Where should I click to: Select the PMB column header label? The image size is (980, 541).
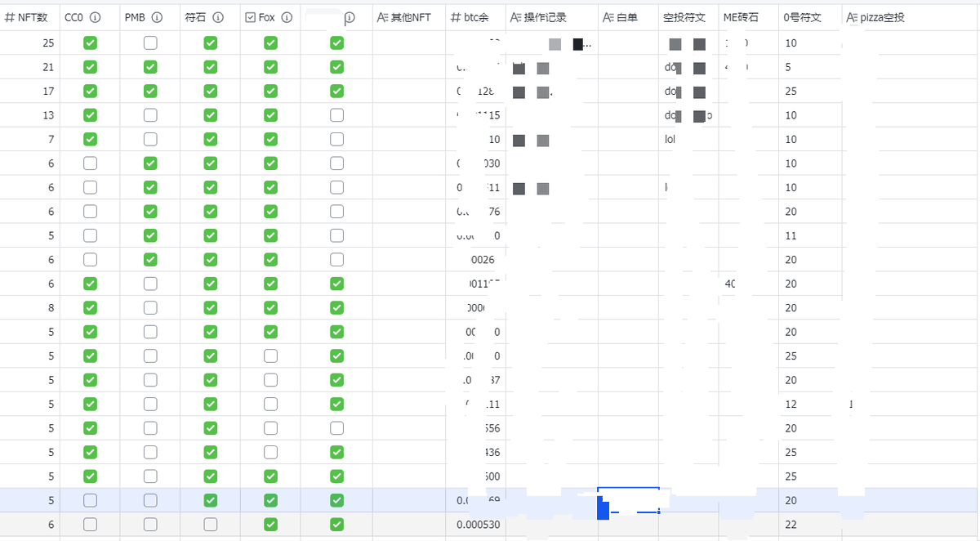tap(136, 17)
